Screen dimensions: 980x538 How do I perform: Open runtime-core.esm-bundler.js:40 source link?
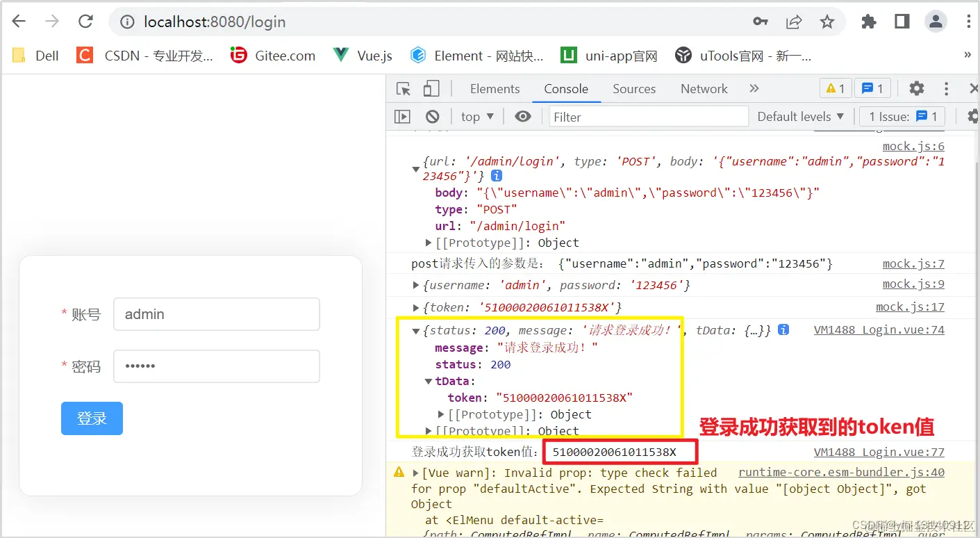(841, 472)
